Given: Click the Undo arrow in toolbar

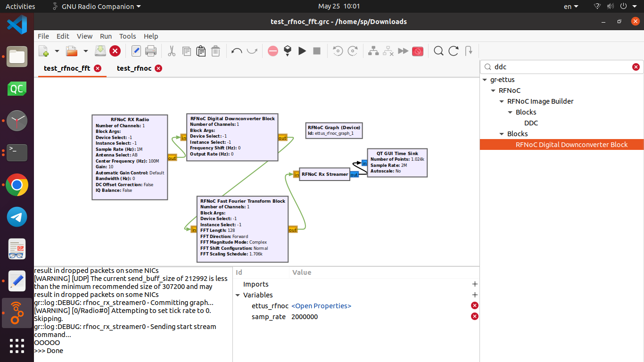Looking at the screenshot, I should [x=237, y=51].
